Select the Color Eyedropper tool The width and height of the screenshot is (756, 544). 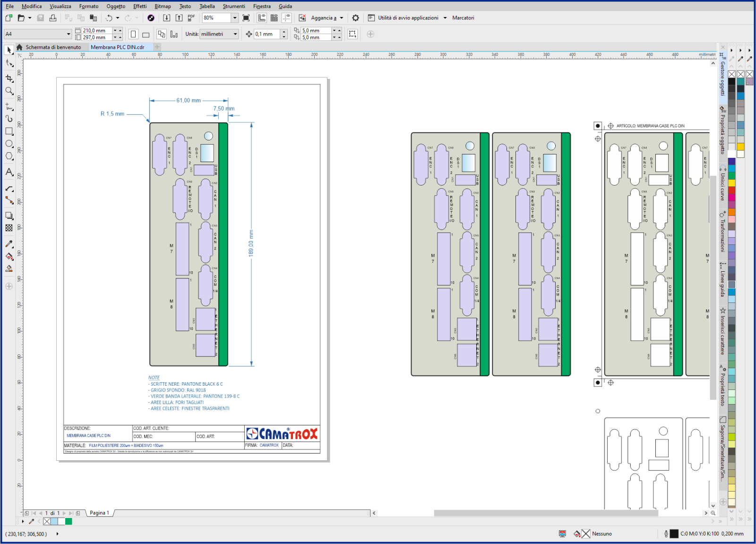coord(9,244)
